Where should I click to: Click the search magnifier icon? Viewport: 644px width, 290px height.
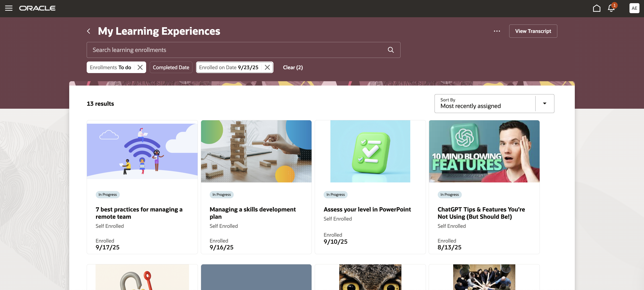point(391,50)
